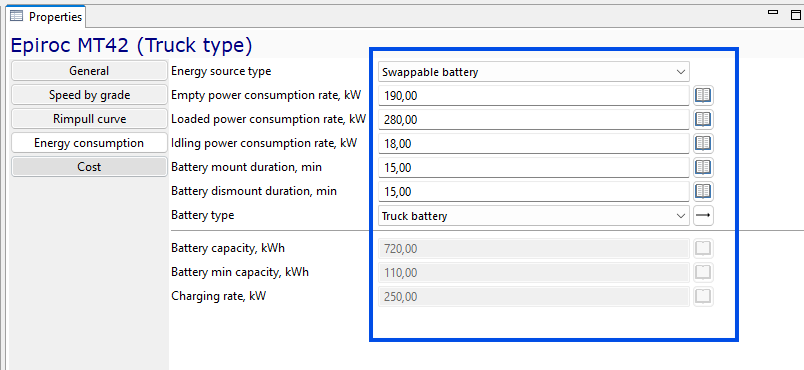Viewport: 804px width, 370px height.
Task: Edit the Battery dismount duration field
Action: point(534,192)
